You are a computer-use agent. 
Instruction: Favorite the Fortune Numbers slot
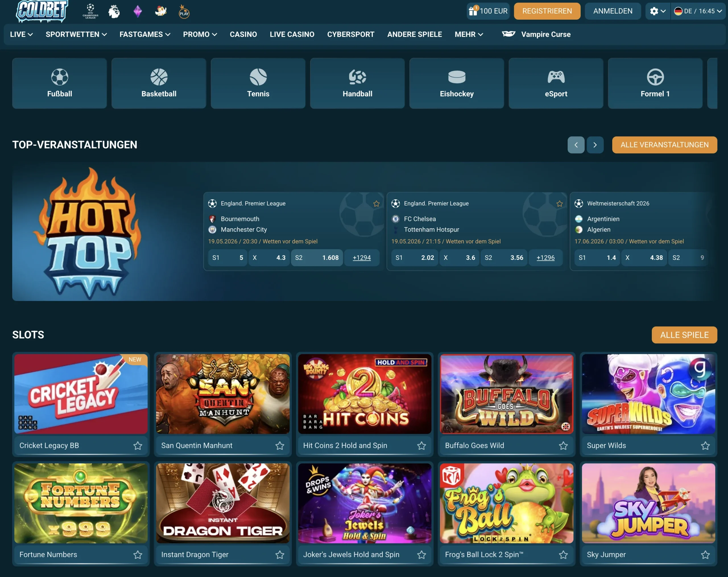138,555
